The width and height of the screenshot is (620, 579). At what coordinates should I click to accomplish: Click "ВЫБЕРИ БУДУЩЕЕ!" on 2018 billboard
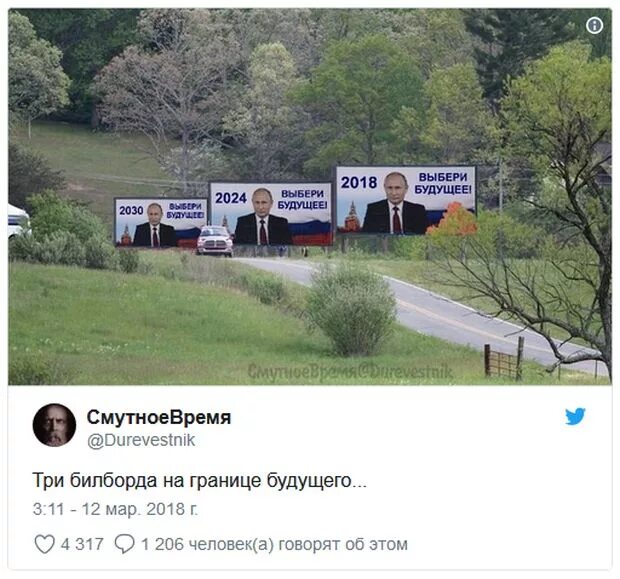coord(443,183)
